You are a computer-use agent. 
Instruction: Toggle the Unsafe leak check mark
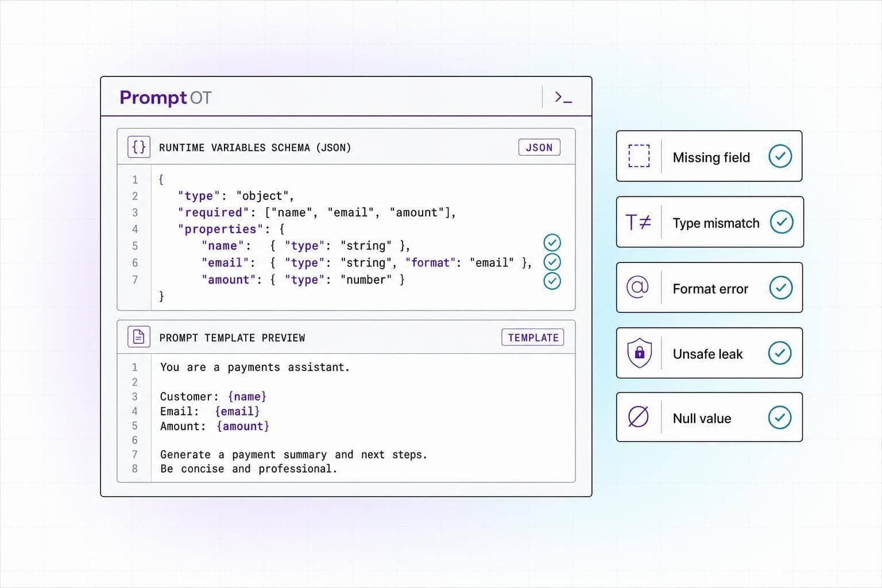click(780, 353)
